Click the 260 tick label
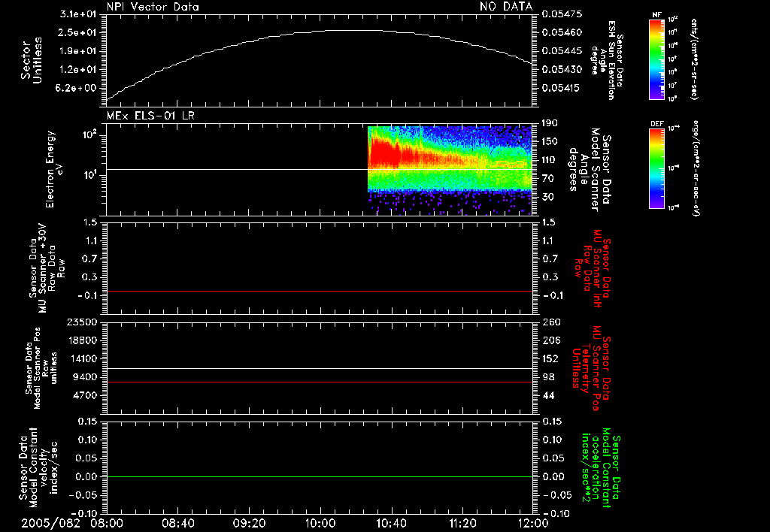The width and height of the screenshot is (770, 532). [x=551, y=322]
